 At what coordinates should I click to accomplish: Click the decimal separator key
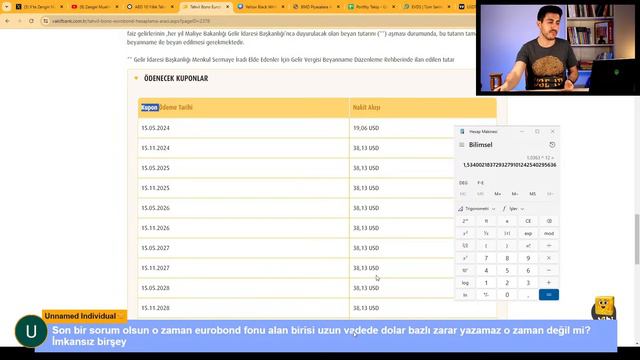(x=528, y=295)
